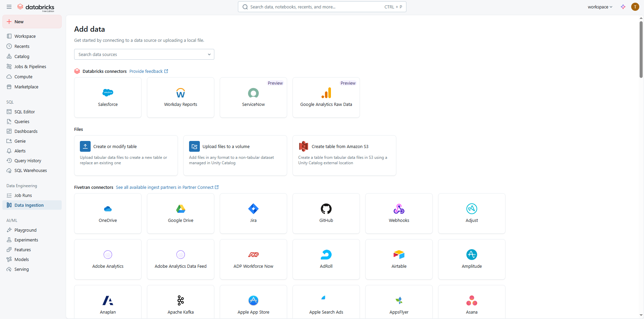Go to Workspace in the sidebar
644x319 pixels.
(x=32, y=36)
